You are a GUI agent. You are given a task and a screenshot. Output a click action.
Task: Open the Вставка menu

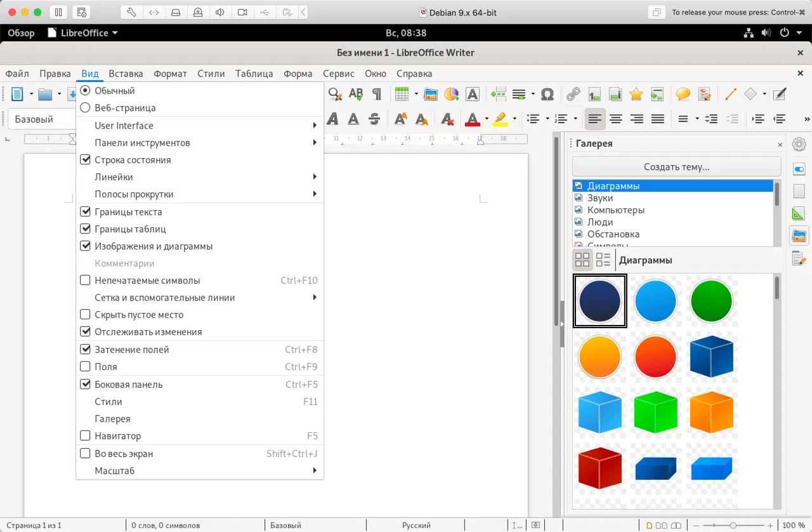point(126,74)
